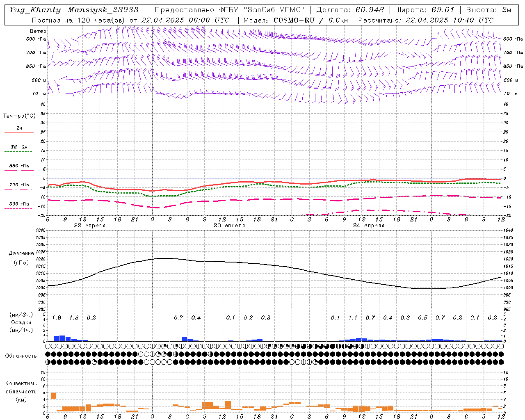This screenshot has height=420, width=525.
Task: Select the (мм/3ч.) precipitation units label
Action: 21,315
